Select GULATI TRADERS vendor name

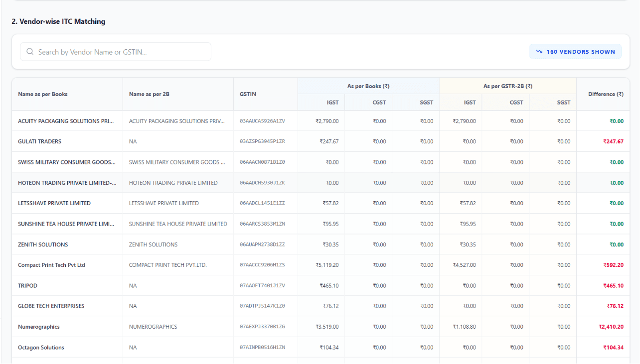[x=39, y=141]
